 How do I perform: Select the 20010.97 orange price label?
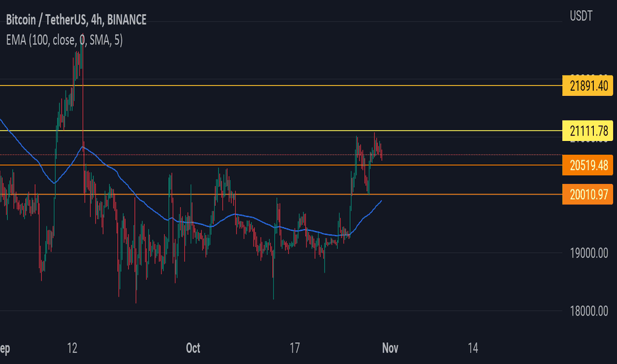pyautogui.click(x=587, y=195)
